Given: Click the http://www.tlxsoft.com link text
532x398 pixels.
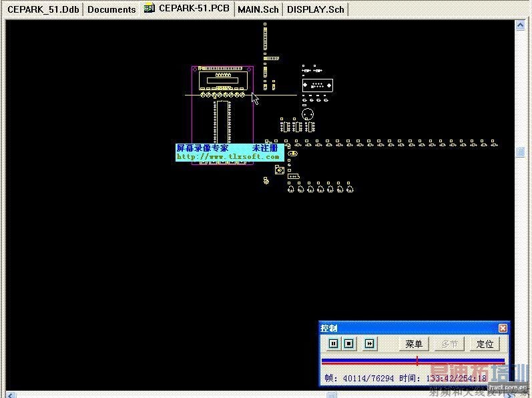Looking at the screenshot, I should click(x=228, y=157).
